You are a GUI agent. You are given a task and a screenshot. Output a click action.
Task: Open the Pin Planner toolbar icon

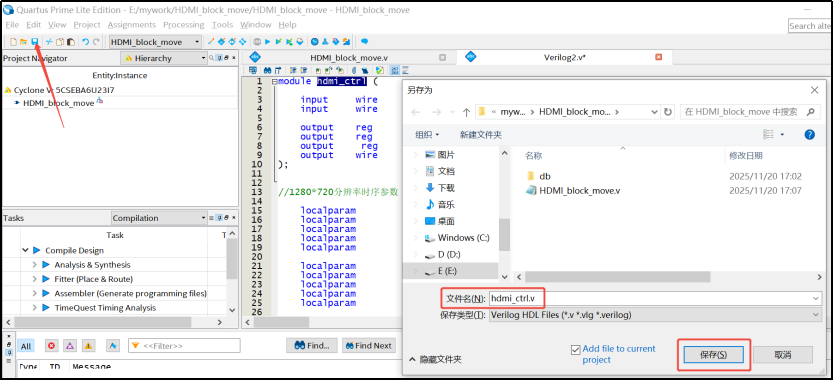point(232,41)
